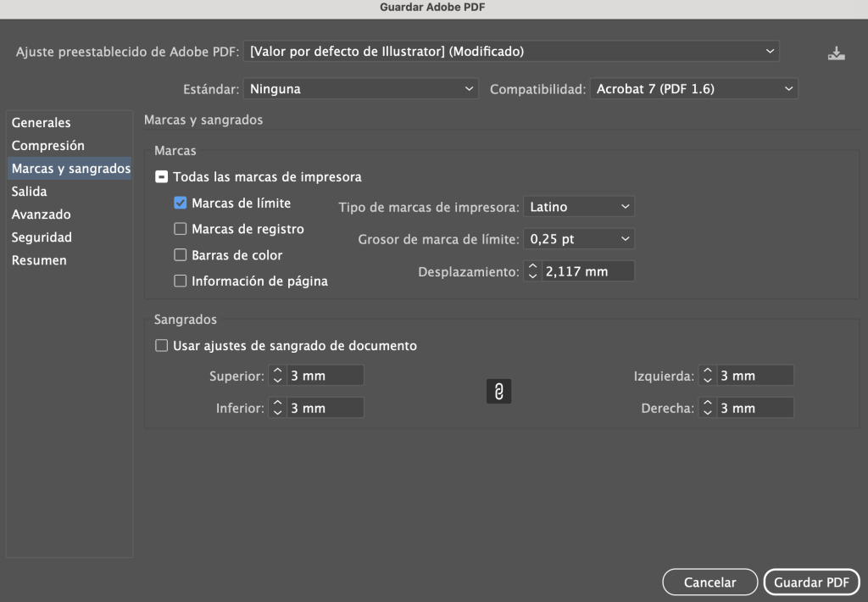The height and width of the screenshot is (602, 868).
Task: Click the Desplazamiento stepper arrows
Action: coord(533,271)
